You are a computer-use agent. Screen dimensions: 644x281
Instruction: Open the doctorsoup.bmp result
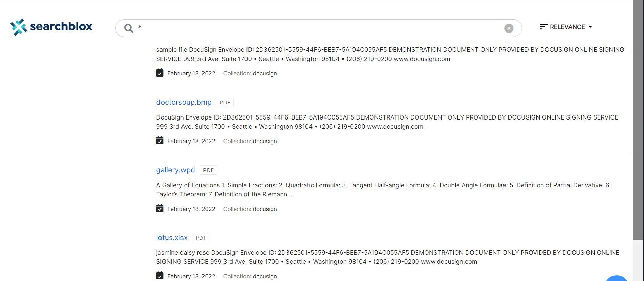point(184,102)
